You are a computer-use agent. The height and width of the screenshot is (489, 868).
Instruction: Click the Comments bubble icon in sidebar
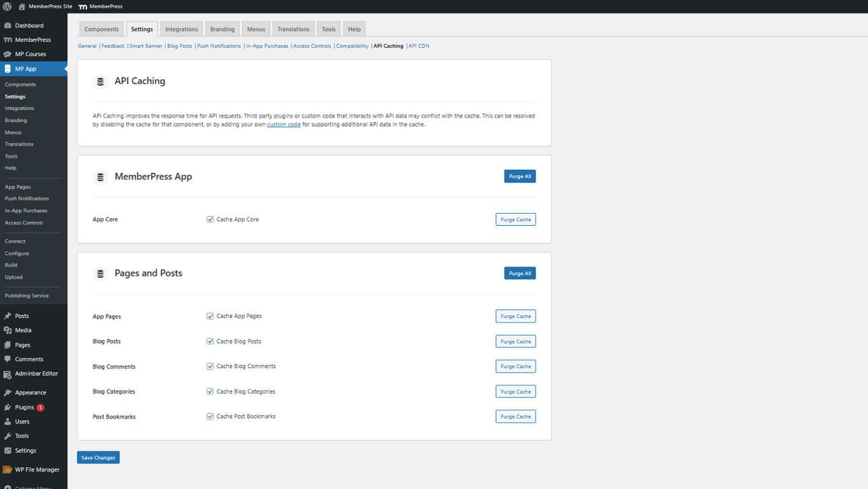[x=8, y=359]
